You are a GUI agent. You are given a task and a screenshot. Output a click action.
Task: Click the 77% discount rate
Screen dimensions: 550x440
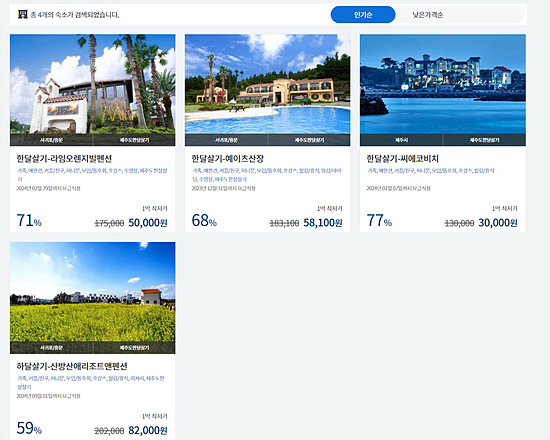click(x=379, y=221)
